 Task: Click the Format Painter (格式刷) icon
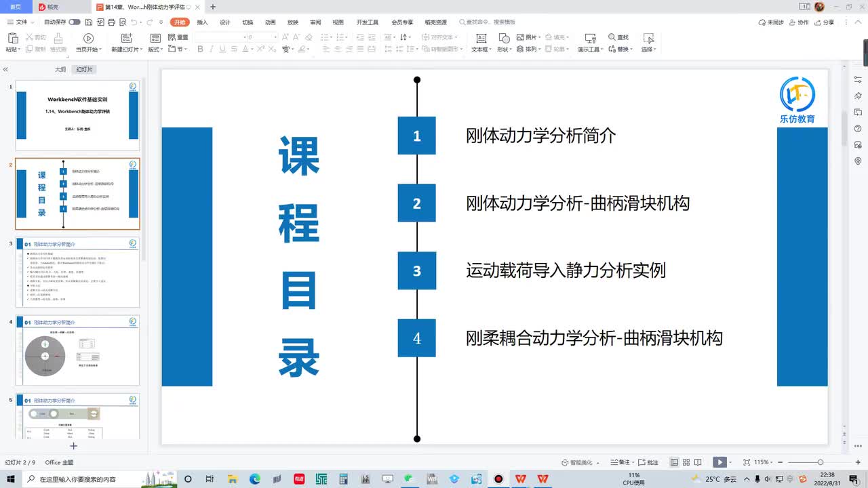pos(58,38)
